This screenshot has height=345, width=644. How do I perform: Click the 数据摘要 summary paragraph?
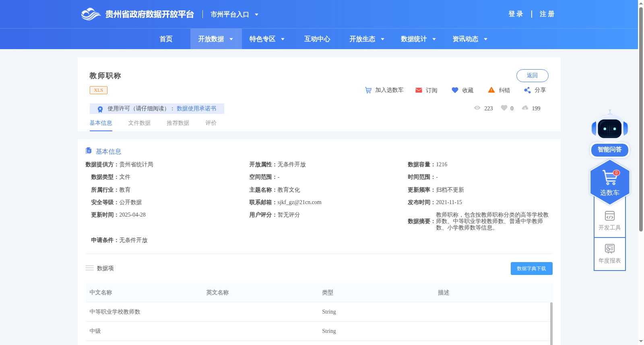tap(492, 221)
